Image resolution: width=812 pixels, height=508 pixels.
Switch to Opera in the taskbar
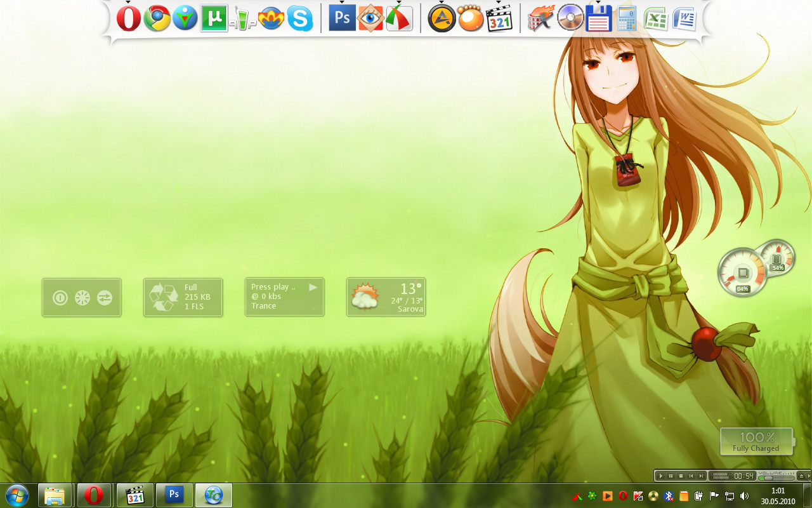pos(94,495)
